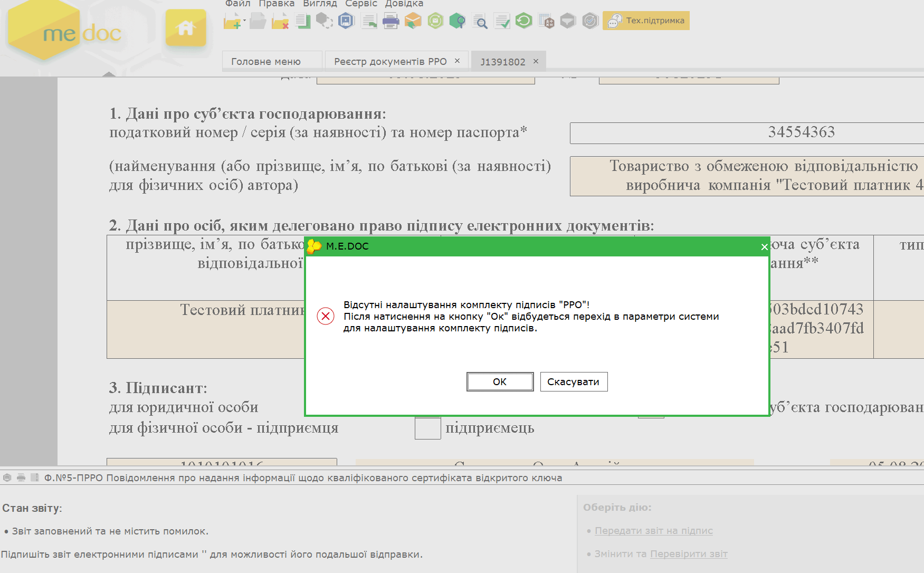Close the J1391802 tab
This screenshot has height=573, width=924.
coord(536,61)
